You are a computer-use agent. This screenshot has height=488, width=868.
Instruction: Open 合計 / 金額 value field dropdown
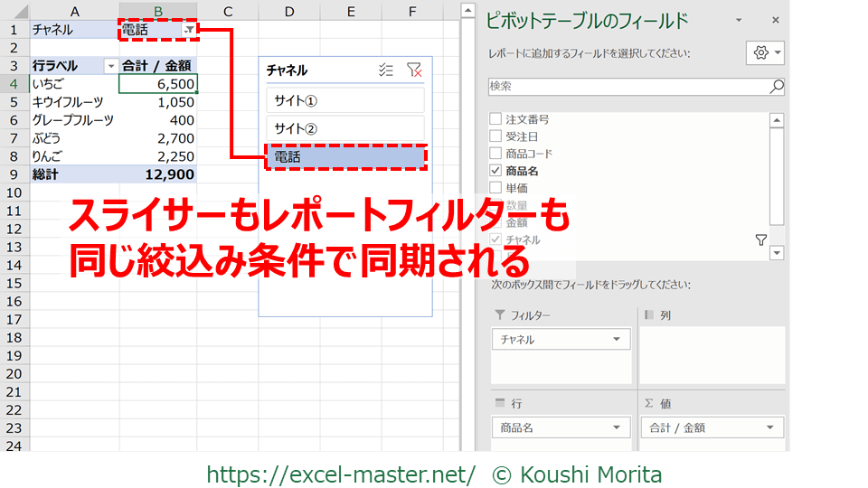[x=770, y=428]
